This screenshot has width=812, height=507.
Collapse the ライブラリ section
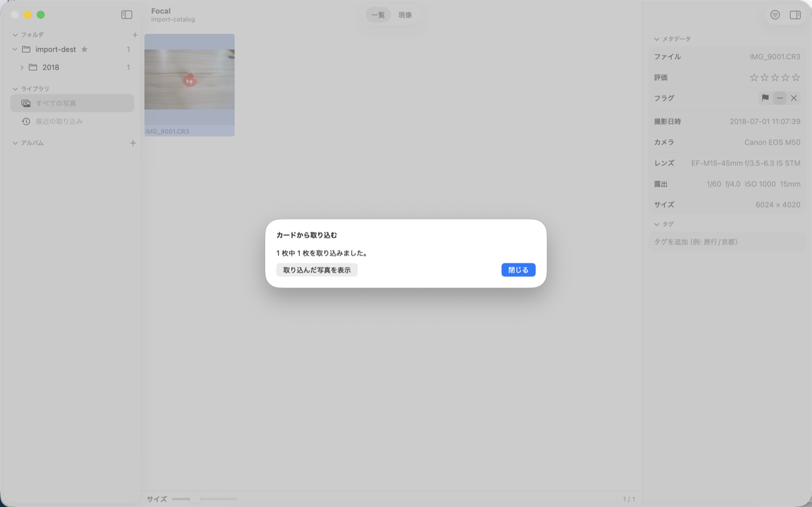[15, 89]
